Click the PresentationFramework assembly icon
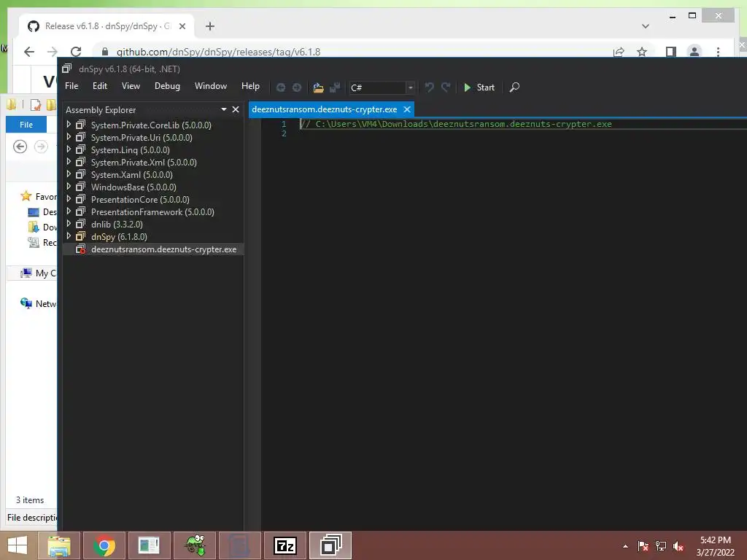The width and height of the screenshot is (747, 560). point(81,211)
